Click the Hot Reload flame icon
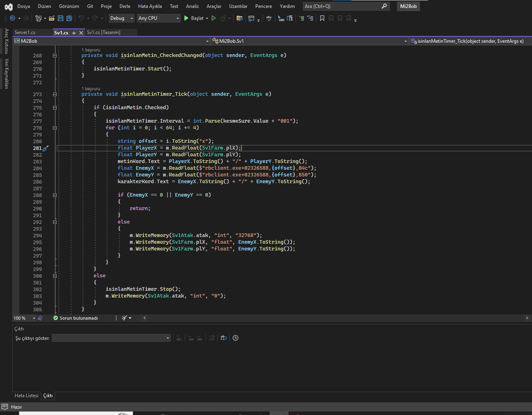 (x=223, y=18)
